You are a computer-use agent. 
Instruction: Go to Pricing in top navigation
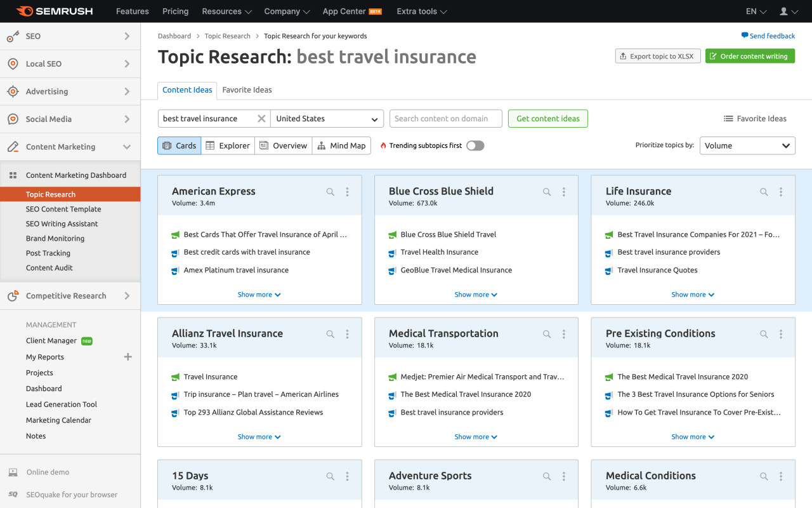[x=175, y=11]
